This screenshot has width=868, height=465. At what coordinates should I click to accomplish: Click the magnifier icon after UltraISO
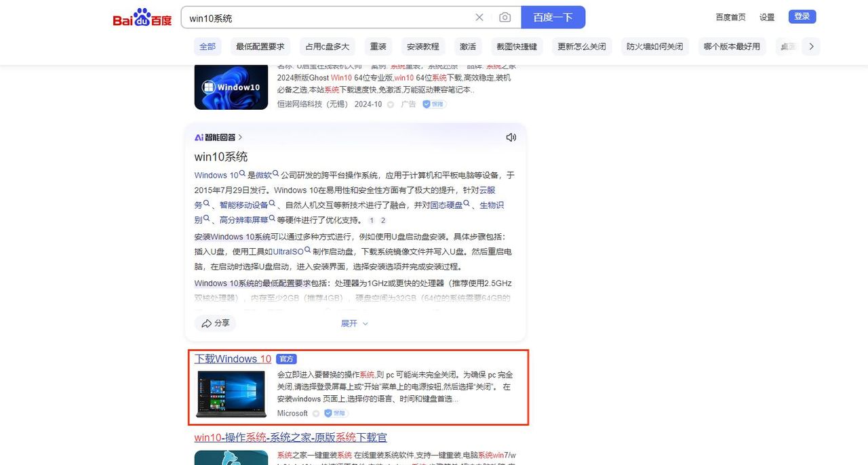pos(307,250)
